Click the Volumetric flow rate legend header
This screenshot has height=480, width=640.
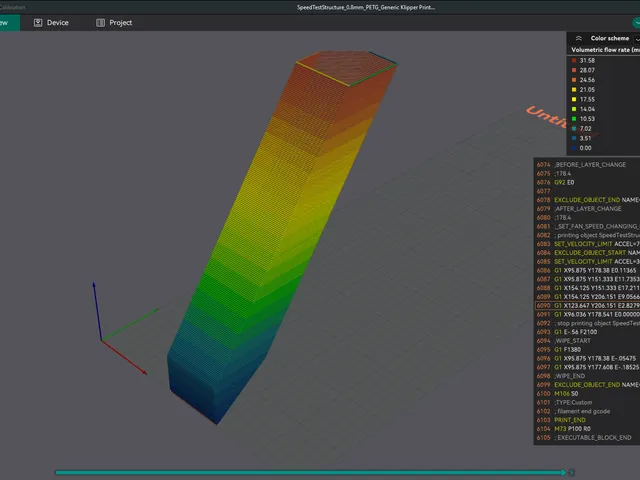(x=605, y=50)
